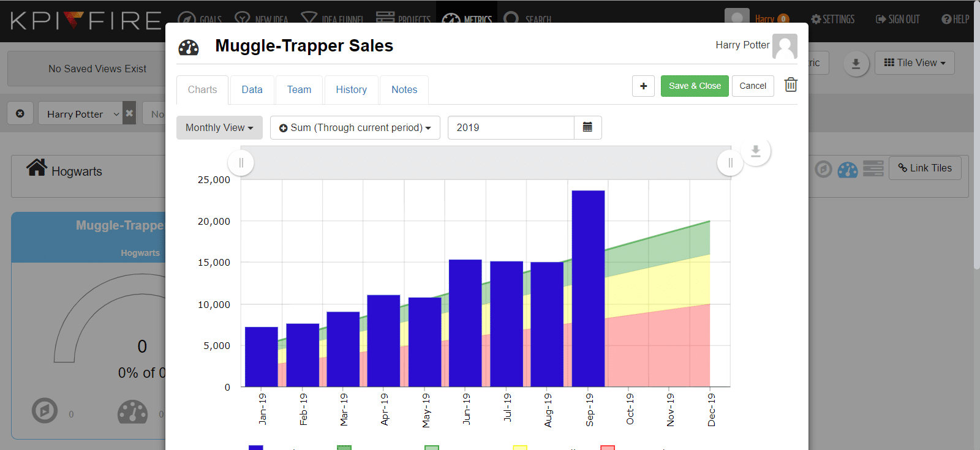Open the Harry Potter owner filter dropdown

point(80,114)
